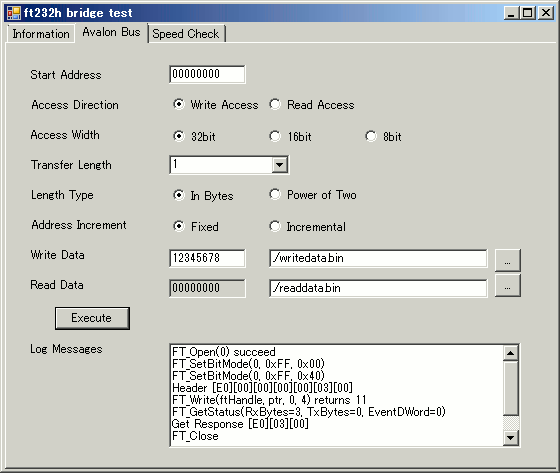Click into the Transfer Length combo box text
This screenshot has width=560, height=473.
click(x=221, y=165)
